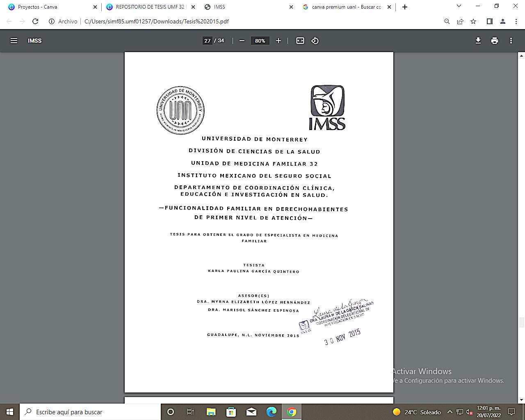Screen dimensions: 525x420
Task: Click the muted volume icon in tray
Action: pos(470,412)
